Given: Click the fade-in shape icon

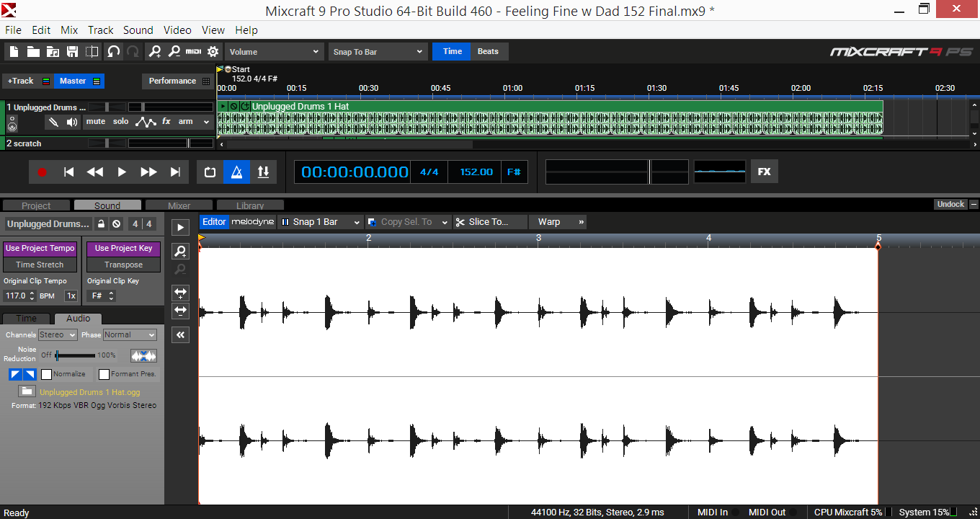Looking at the screenshot, I should (x=15, y=374).
